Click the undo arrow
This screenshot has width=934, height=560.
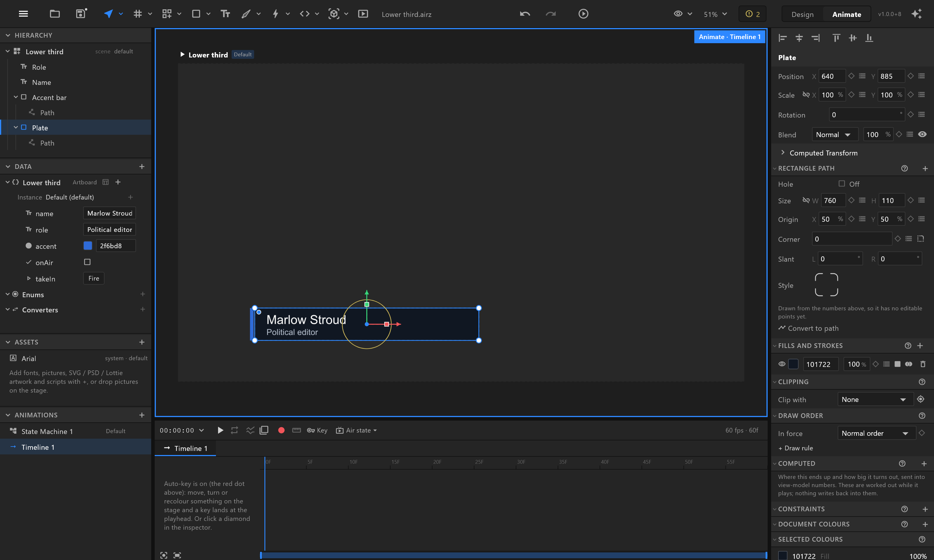point(525,14)
